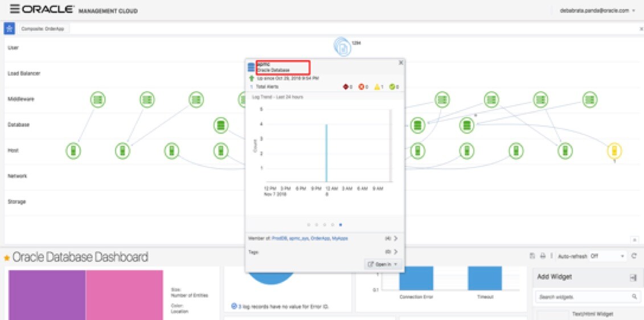Select the leftmost Host node
The image size is (644, 320).
pyautogui.click(x=73, y=151)
